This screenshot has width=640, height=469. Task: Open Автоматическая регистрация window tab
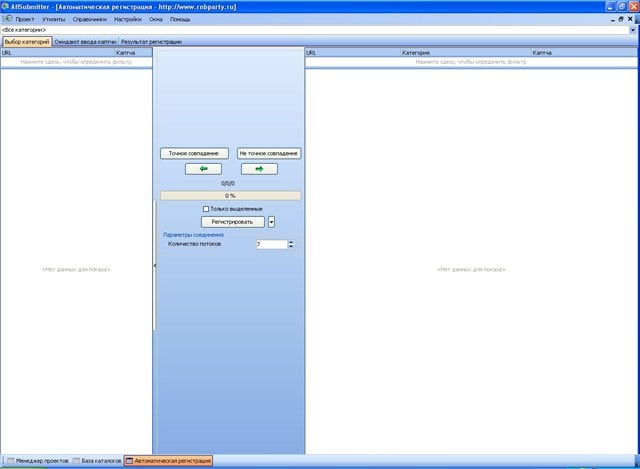pyautogui.click(x=168, y=461)
